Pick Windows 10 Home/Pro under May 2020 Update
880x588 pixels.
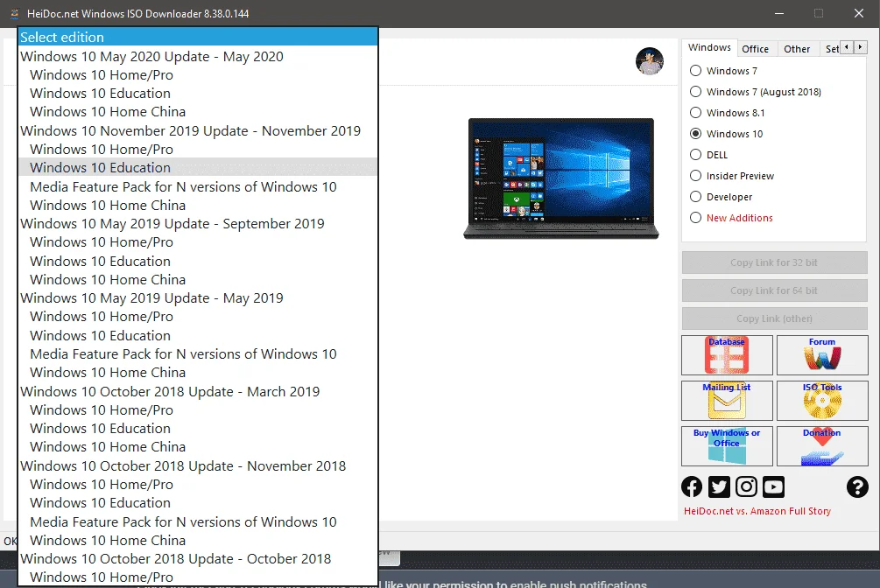[198, 75]
